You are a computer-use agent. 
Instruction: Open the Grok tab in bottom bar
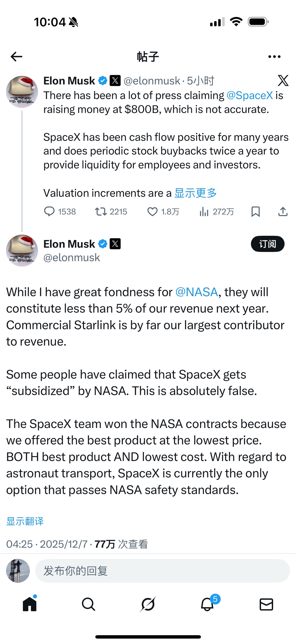pyautogui.click(x=148, y=604)
